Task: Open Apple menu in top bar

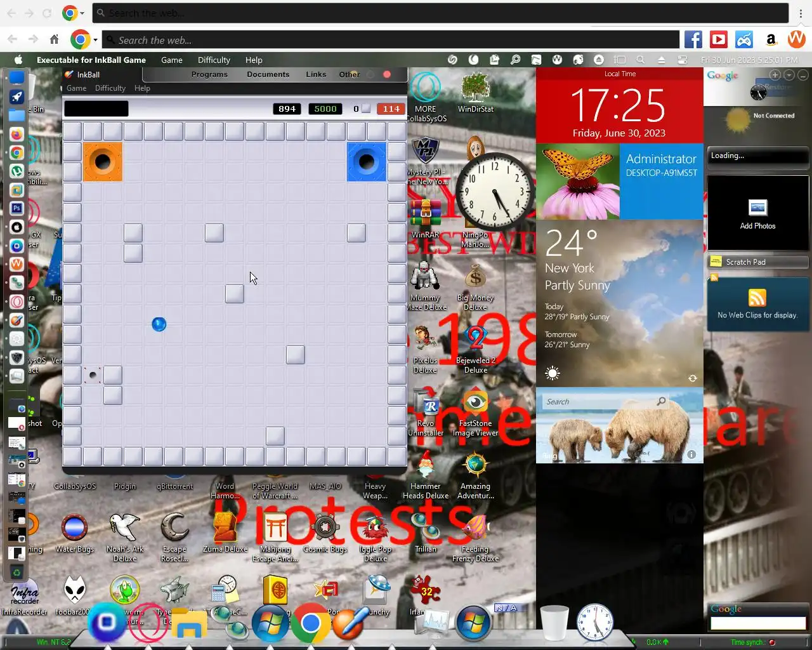Action: [x=18, y=60]
